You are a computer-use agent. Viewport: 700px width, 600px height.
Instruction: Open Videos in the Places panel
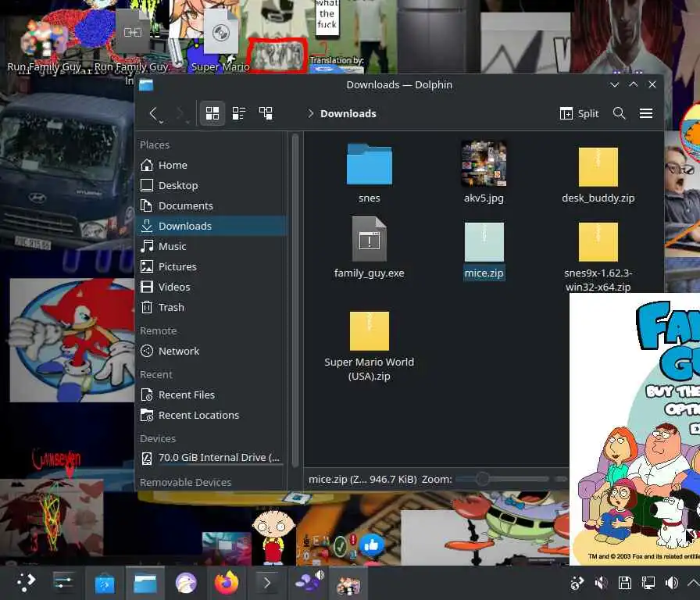click(211, 287)
